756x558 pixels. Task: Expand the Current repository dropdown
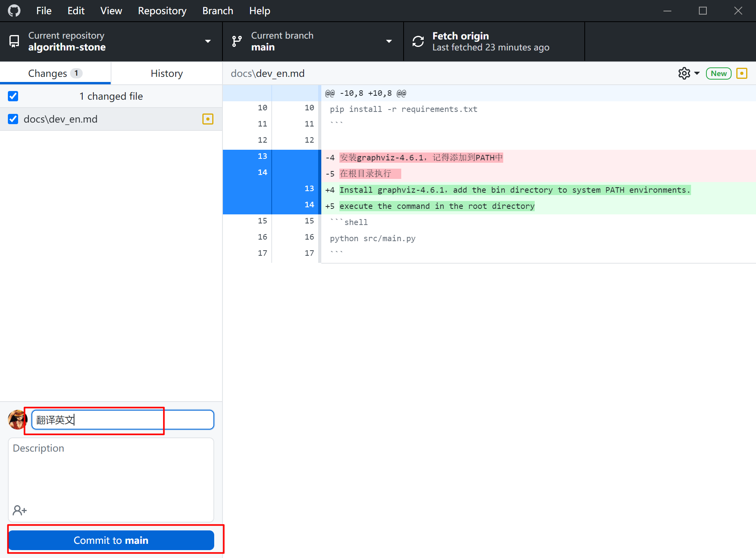tap(208, 41)
